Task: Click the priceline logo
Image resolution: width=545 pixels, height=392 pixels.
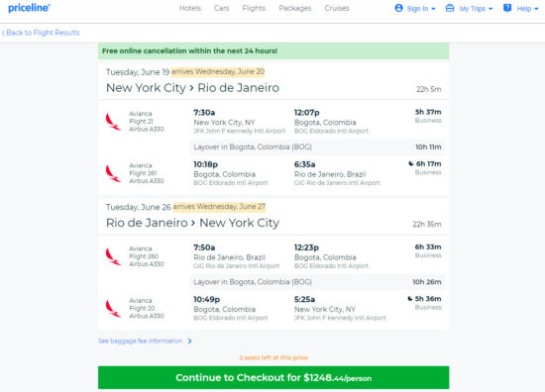Action: tap(29, 8)
